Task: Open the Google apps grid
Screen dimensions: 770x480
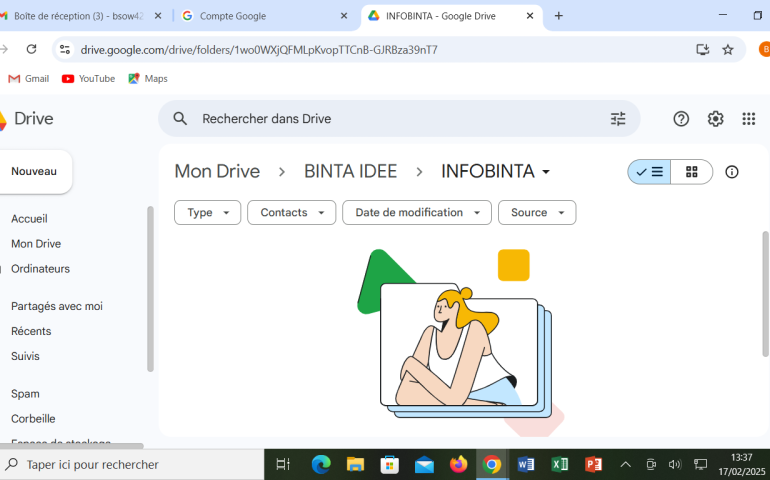Action: click(748, 119)
